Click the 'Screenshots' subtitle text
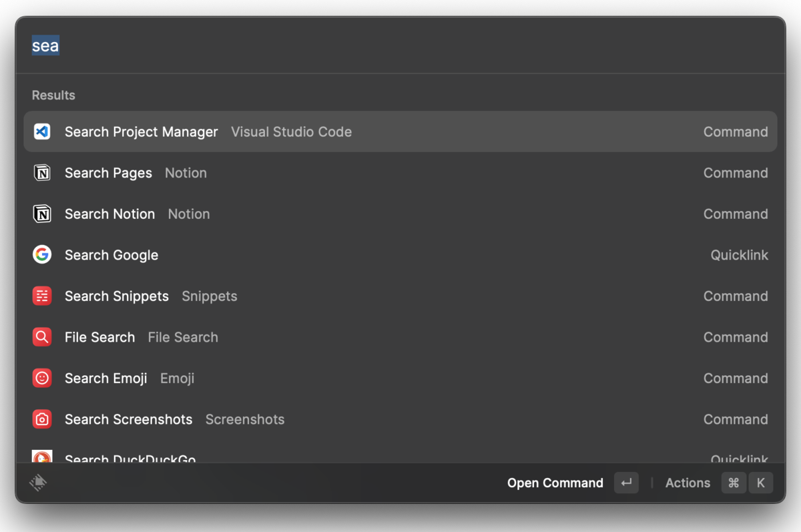 [x=245, y=419]
